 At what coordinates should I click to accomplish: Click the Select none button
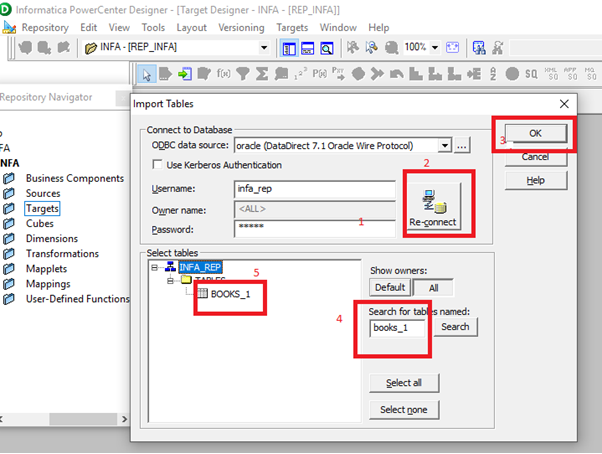click(404, 409)
